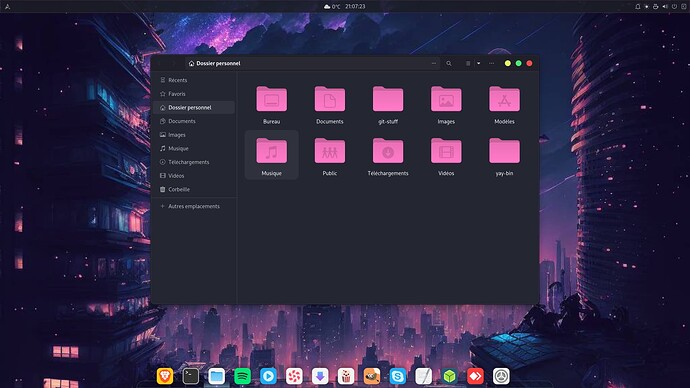The image size is (690, 388).
Task: Toggle the list/grid view button
Action: [468, 63]
